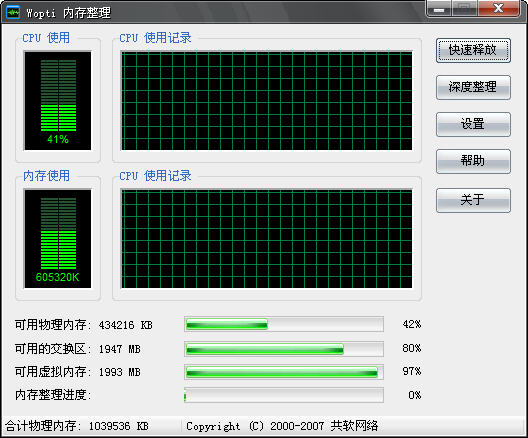Click the 快速释放 button
The image size is (528, 438).
473,50
